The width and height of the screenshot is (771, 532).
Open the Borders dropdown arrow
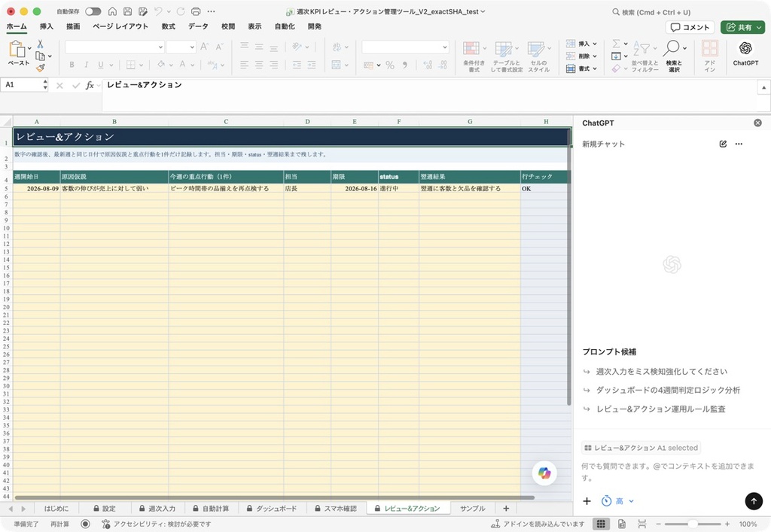coord(141,65)
